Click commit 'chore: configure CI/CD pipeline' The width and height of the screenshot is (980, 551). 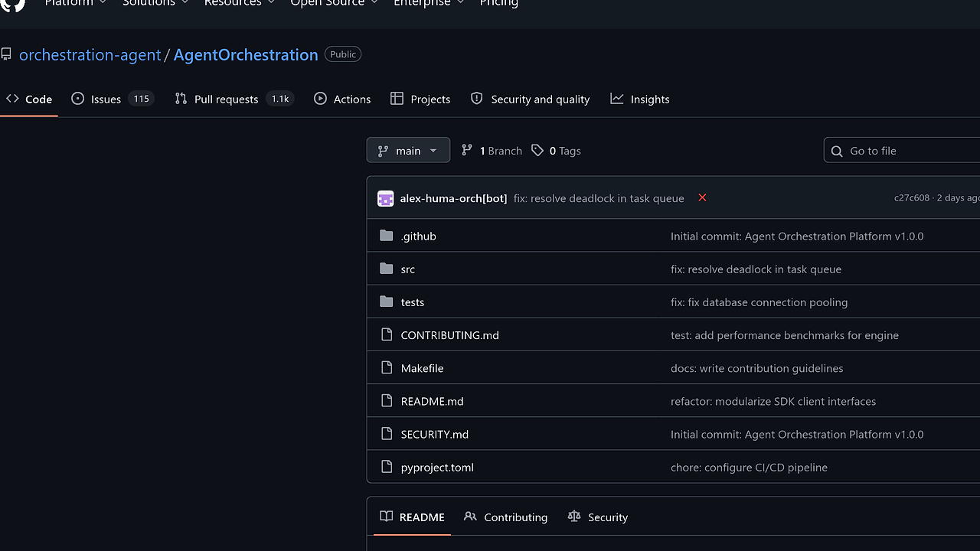pyautogui.click(x=749, y=467)
